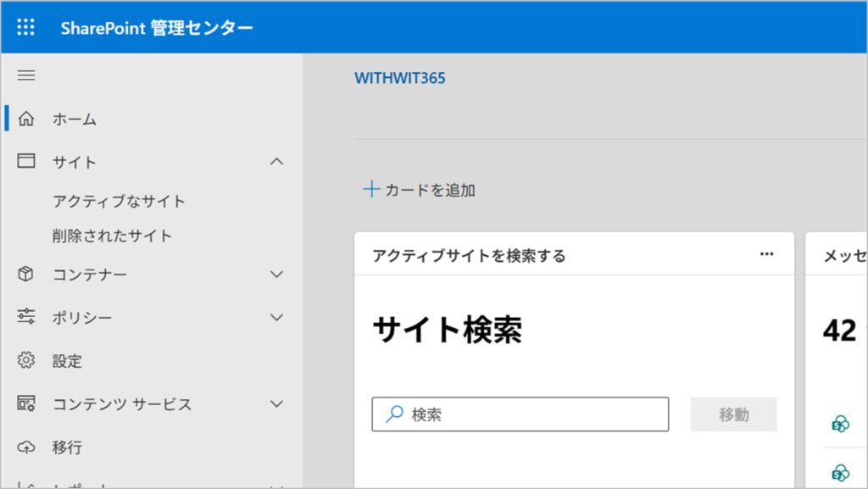Expand the コンテナー section chevron
Image resolution: width=868 pixels, height=489 pixels.
point(276,275)
